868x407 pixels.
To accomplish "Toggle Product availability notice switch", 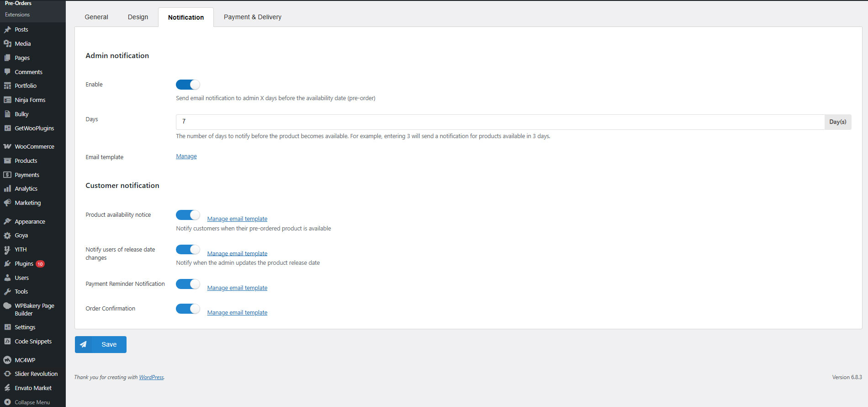I will click(x=188, y=215).
